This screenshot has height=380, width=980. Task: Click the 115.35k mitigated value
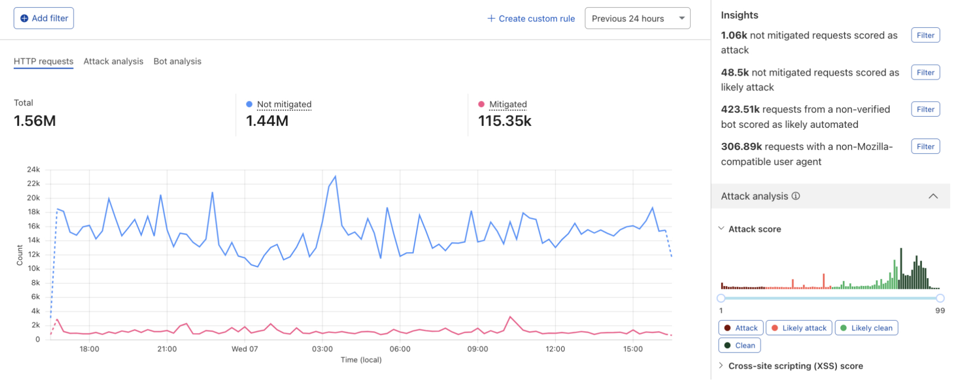(x=504, y=120)
